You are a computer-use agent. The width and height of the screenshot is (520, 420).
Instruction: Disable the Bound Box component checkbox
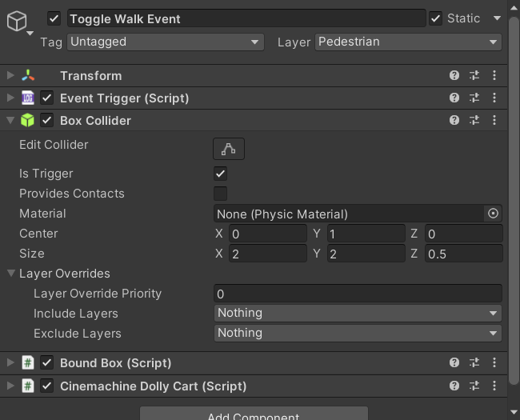pyautogui.click(x=46, y=362)
